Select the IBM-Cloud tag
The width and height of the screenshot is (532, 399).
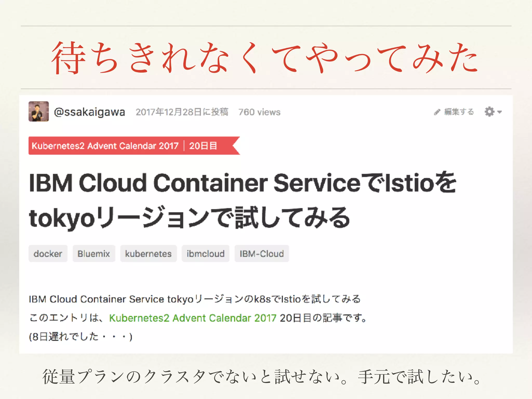pos(262,254)
